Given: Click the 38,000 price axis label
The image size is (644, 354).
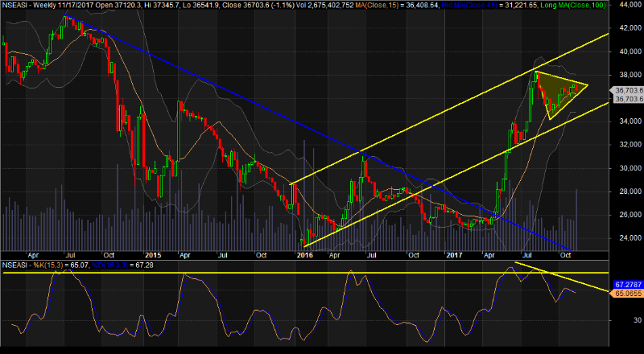Looking at the screenshot, I should click(630, 75).
